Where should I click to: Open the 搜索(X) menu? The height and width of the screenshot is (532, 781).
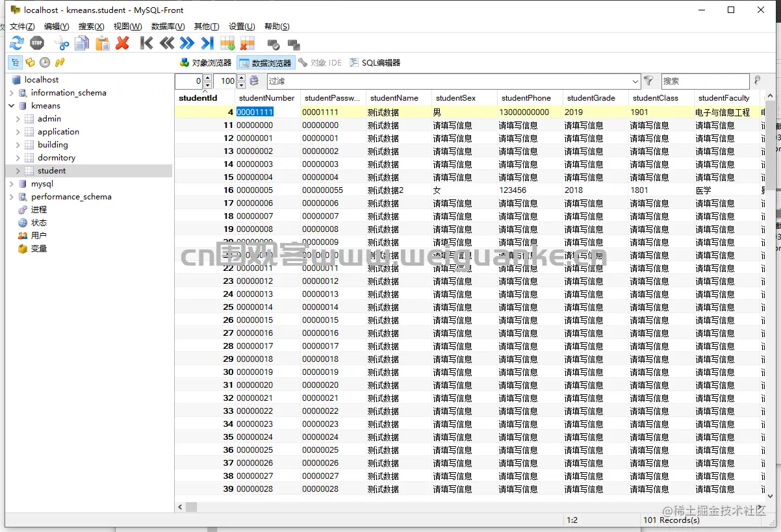pyautogui.click(x=91, y=27)
